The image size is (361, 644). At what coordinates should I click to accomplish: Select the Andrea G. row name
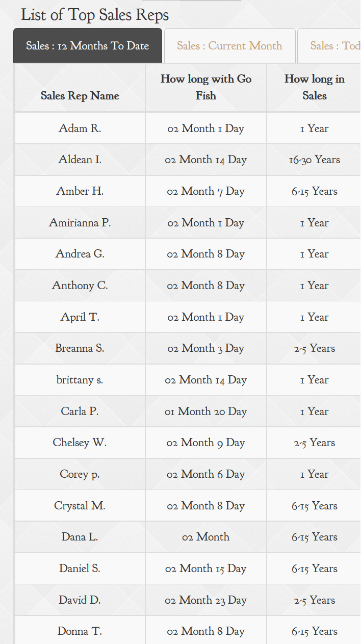(x=80, y=254)
